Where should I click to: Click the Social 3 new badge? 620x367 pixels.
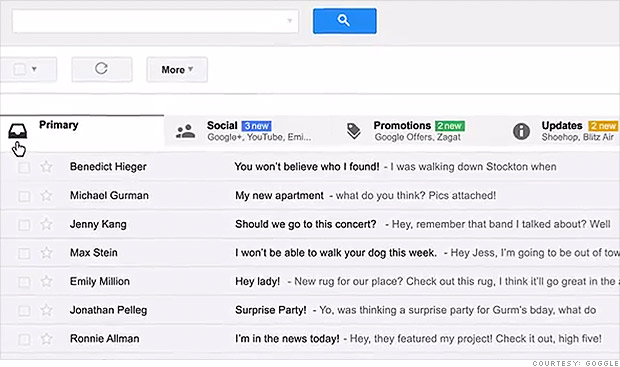(256, 126)
